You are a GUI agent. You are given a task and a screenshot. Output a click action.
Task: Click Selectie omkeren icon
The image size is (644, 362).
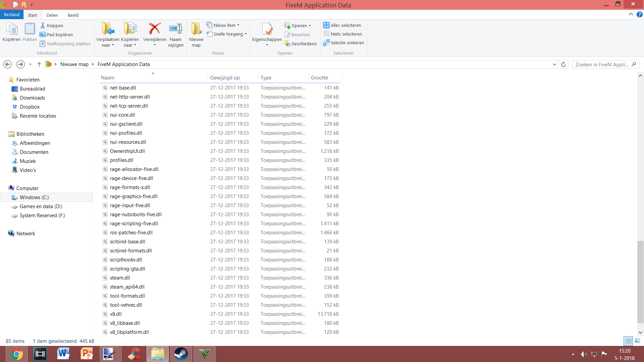(x=326, y=43)
